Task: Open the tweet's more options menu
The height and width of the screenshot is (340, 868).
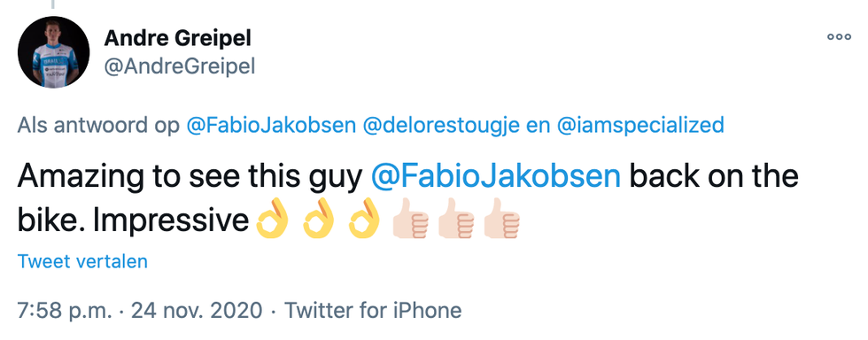Action: [839, 38]
